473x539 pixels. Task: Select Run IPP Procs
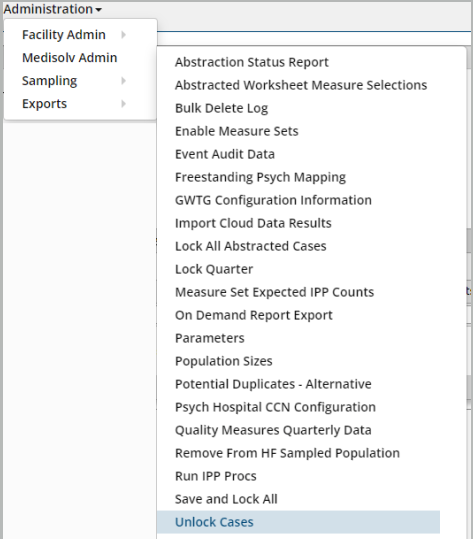tap(216, 476)
